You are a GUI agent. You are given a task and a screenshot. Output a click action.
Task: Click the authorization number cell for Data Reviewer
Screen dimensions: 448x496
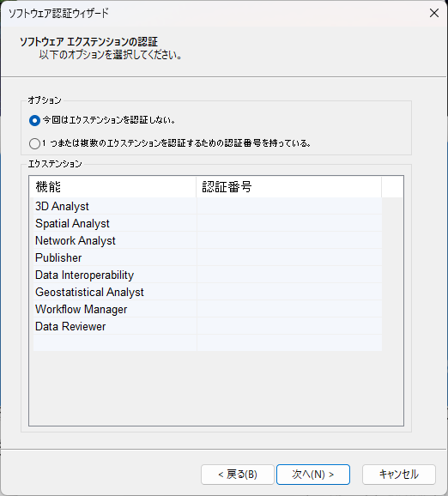click(289, 326)
